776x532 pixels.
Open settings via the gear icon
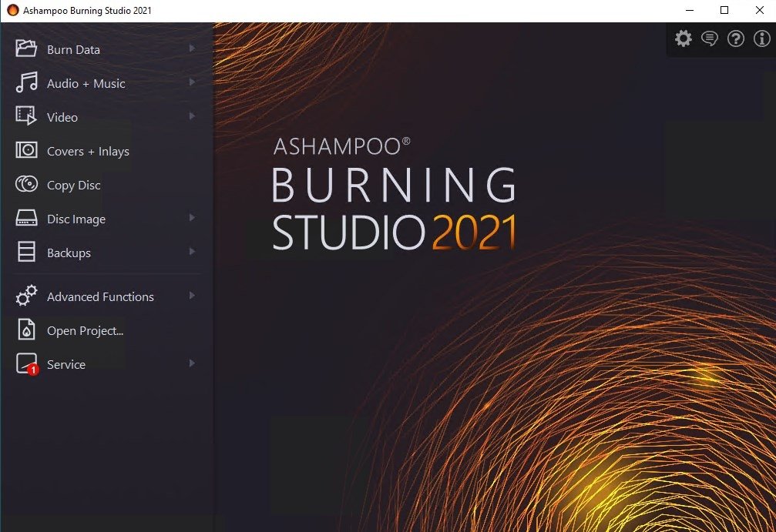coord(684,38)
